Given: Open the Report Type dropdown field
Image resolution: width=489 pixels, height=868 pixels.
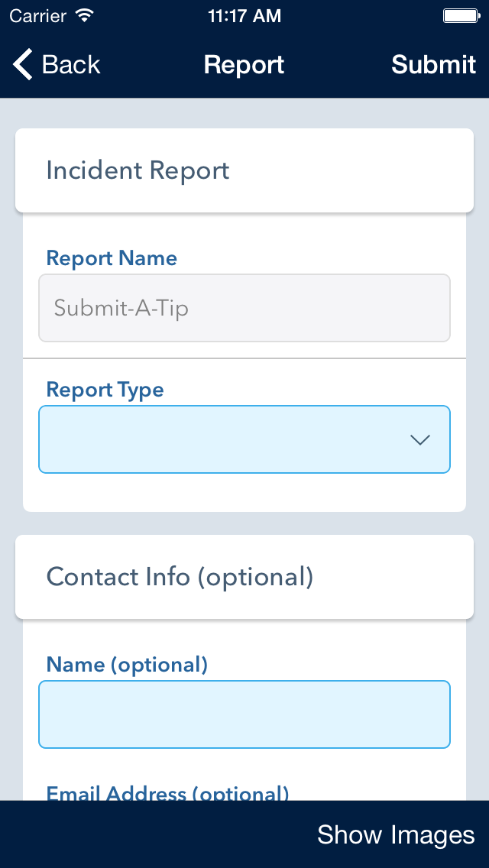Looking at the screenshot, I should click(244, 439).
